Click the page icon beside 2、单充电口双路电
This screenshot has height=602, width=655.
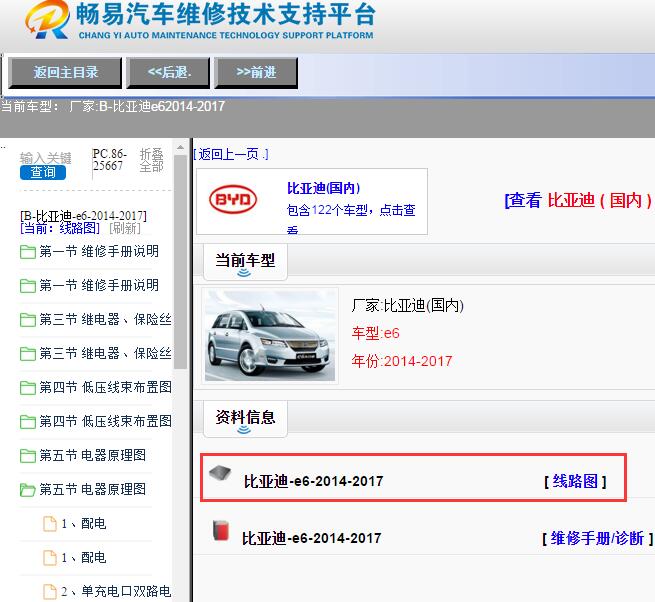pos(50,592)
